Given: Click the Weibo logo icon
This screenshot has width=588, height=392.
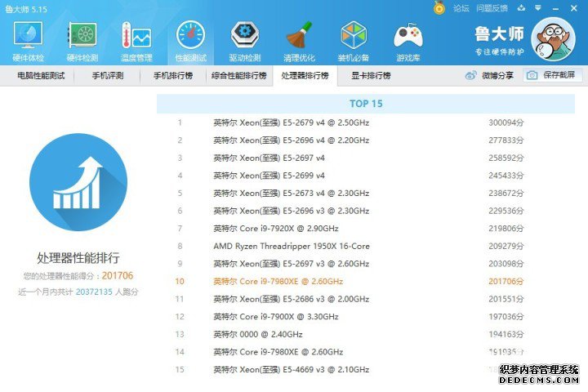Looking at the screenshot, I should (x=470, y=75).
